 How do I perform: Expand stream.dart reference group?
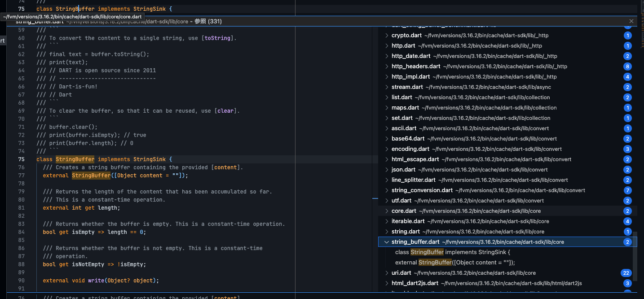[387, 87]
